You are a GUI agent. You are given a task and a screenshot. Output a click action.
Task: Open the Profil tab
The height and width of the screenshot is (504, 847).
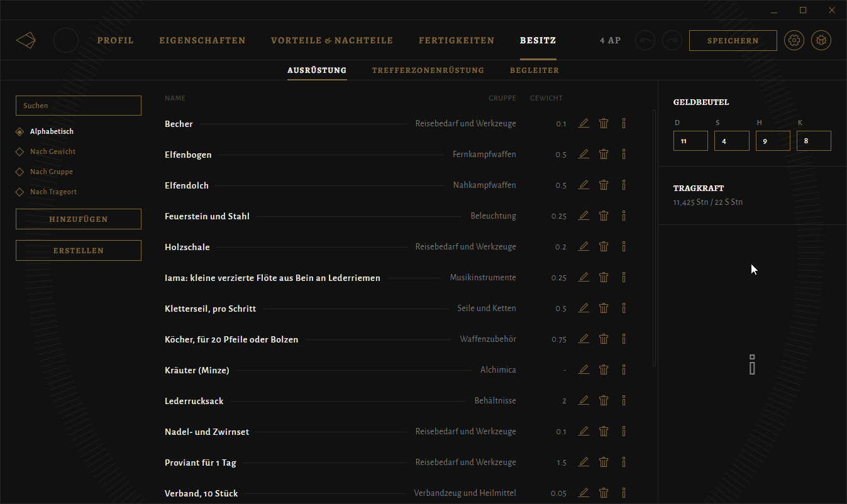pyautogui.click(x=116, y=40)
